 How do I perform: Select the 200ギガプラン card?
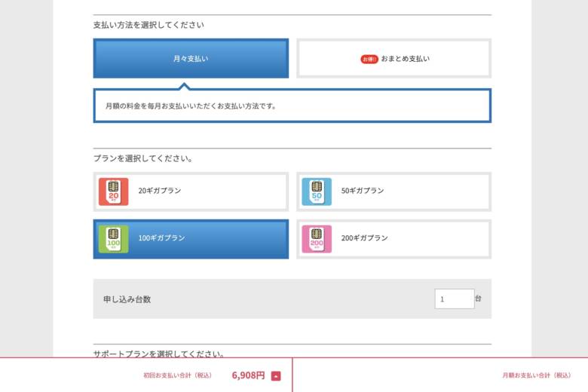394,239
